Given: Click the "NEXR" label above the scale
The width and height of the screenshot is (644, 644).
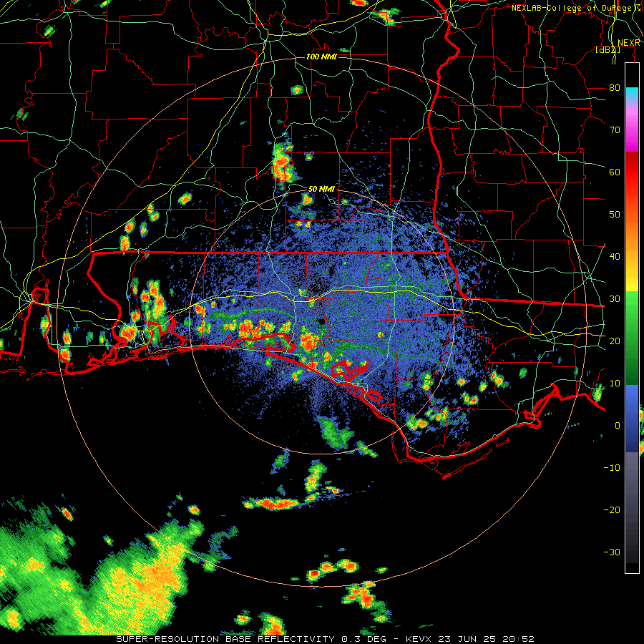Looking at the screenshot, I should 629,43.
